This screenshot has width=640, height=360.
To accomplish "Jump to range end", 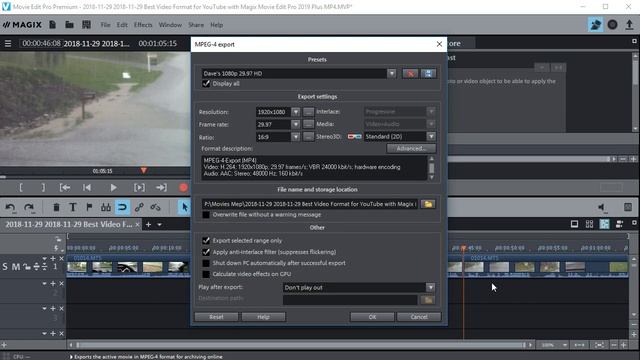I will coord(161,187).
